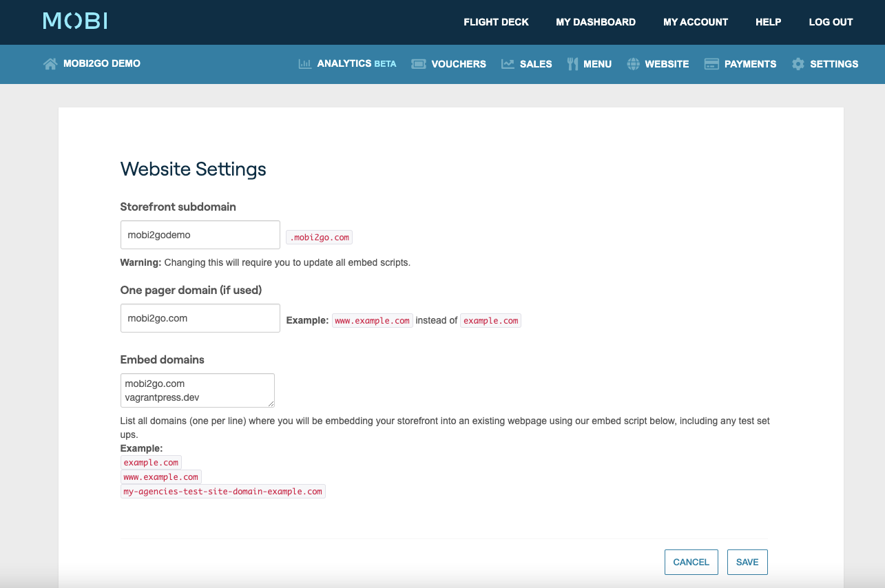
Task: Click the Sales line graph icon
Action: click(x=508, y=64)
